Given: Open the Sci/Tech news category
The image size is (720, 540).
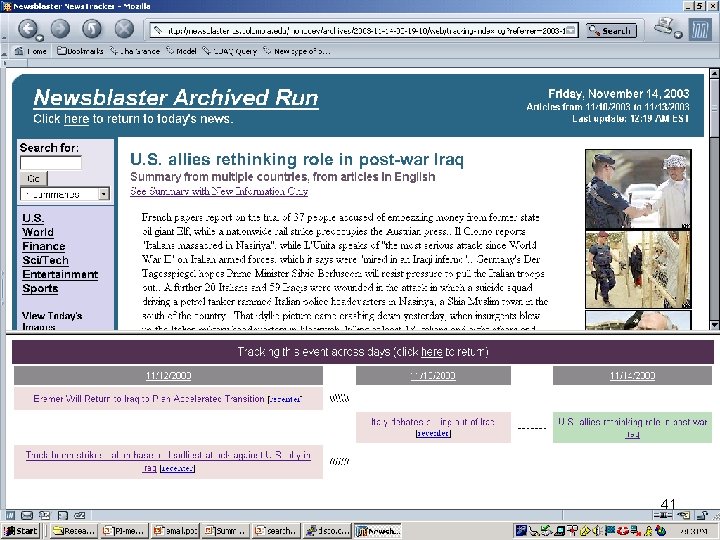Looking at the screenshot, I should click(x=45, y=260).
